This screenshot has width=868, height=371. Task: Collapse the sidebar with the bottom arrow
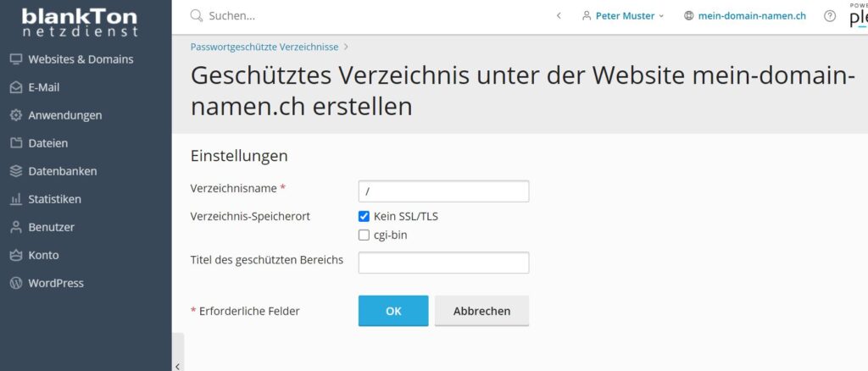177,365
